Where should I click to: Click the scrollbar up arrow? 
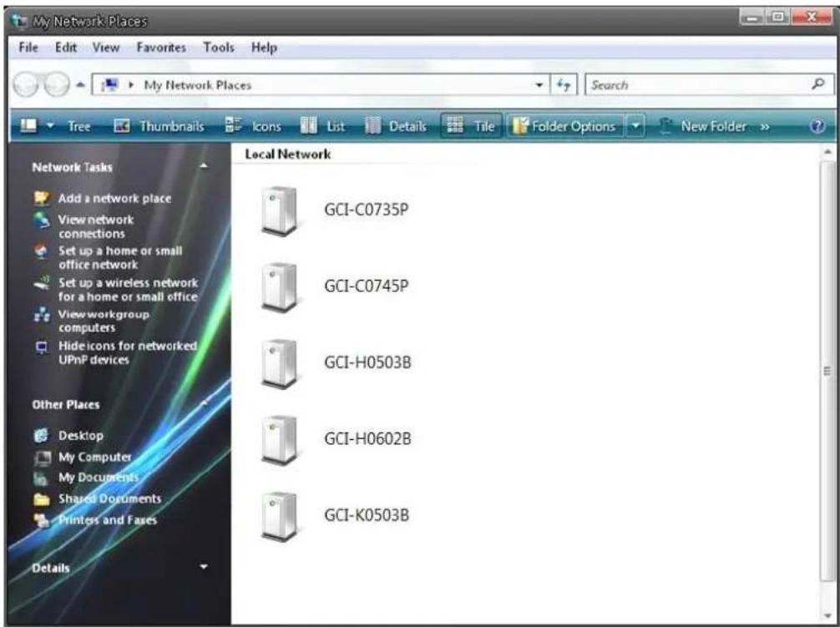(x=827, y=151)
